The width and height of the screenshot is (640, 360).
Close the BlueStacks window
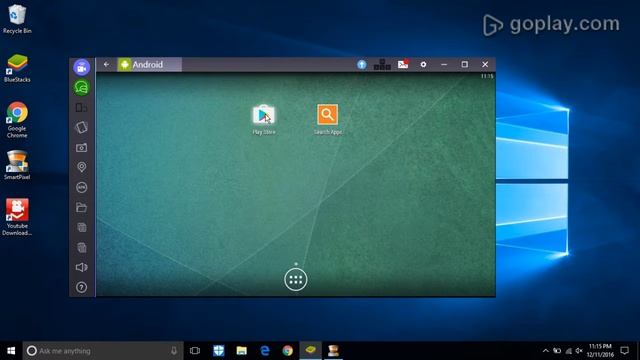tap(485, 64)
